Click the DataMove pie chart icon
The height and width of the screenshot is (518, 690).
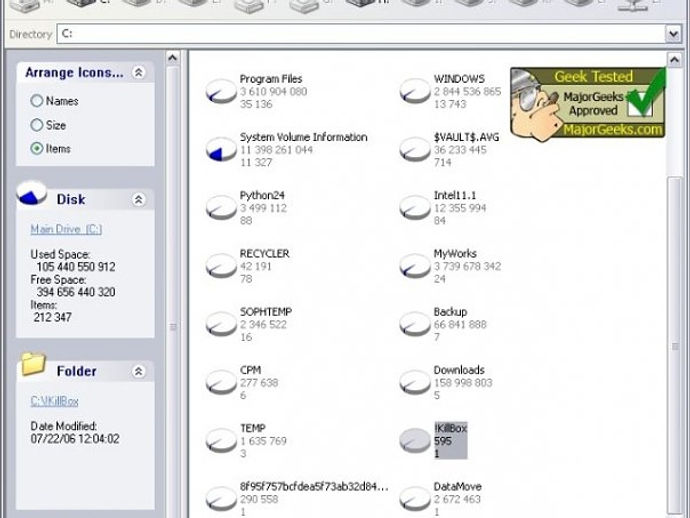[415, 499]
